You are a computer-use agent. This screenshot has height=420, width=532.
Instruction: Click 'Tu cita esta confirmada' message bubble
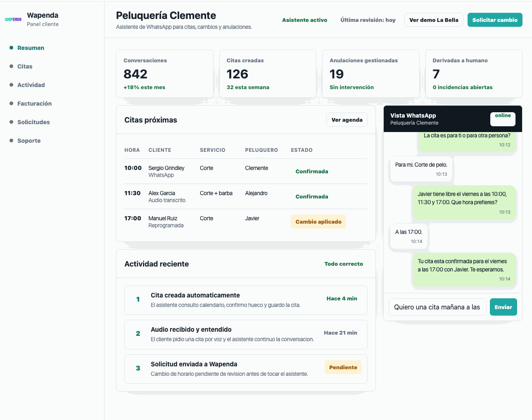[464, 270]
